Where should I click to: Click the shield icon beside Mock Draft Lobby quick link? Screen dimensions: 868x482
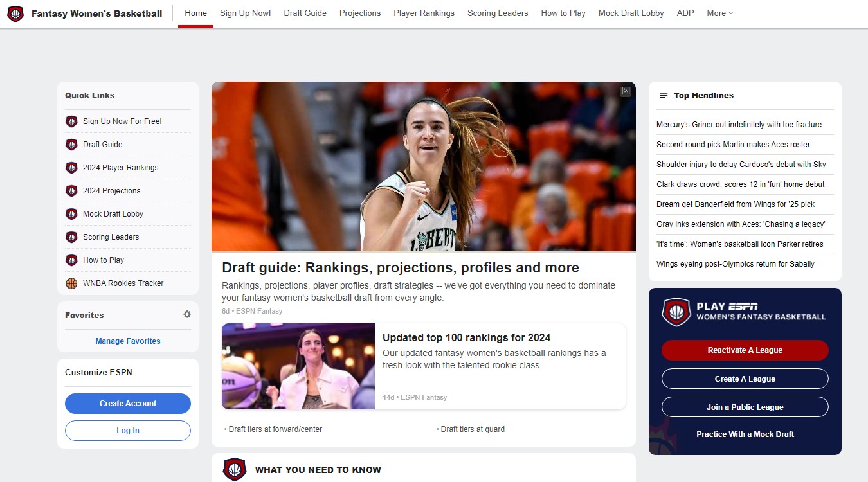pyautogui.click(x=71, y=214)
